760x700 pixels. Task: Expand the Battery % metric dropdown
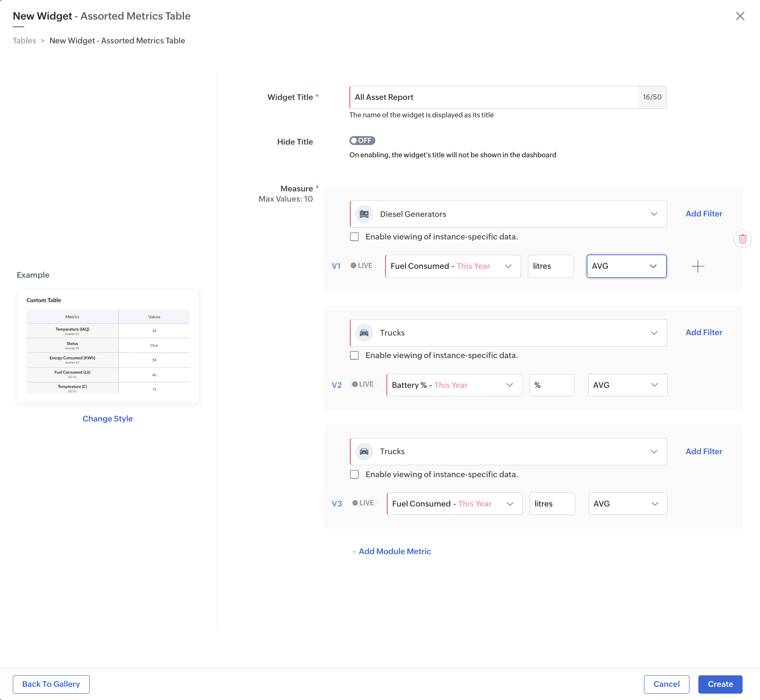coord(509,385)
